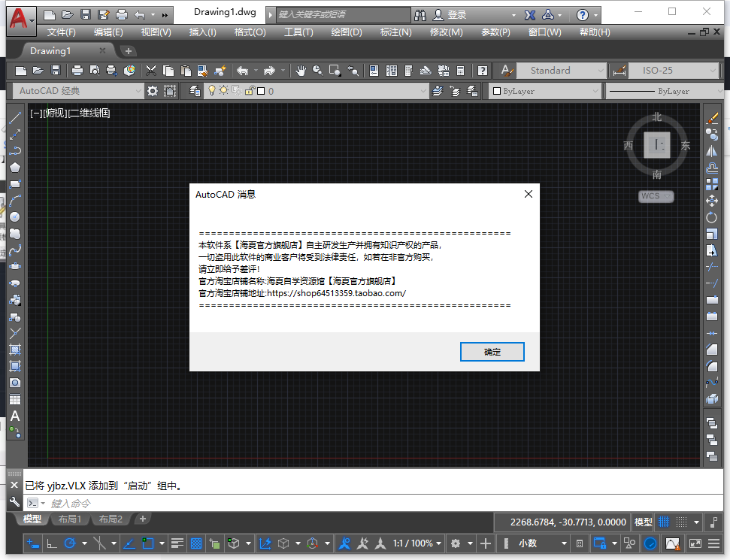Select the Mirror modify tool

712,151
